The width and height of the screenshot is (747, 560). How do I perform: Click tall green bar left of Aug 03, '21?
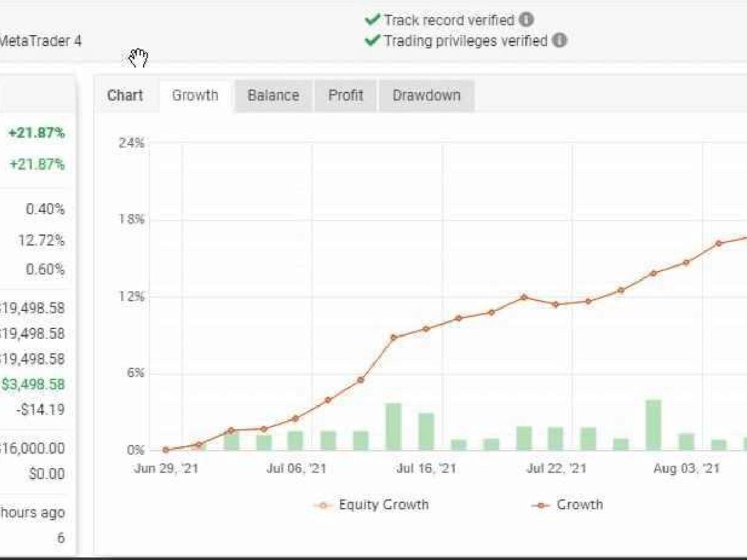pos(654,424)
